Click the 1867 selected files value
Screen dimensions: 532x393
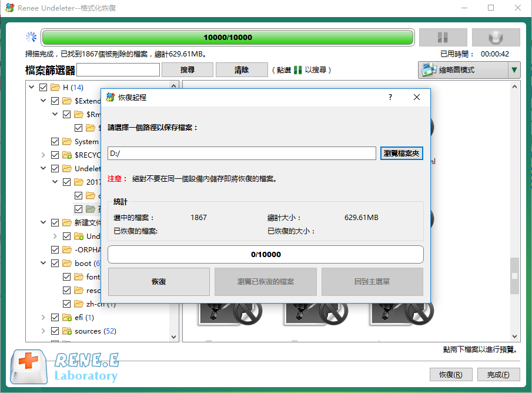pyautogui.click(x=199, y=218)
